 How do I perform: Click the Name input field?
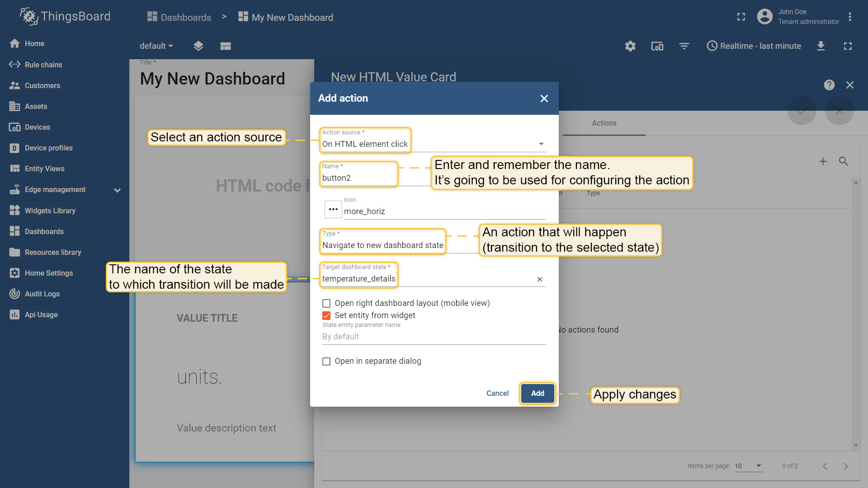click(x=434, y=178)
